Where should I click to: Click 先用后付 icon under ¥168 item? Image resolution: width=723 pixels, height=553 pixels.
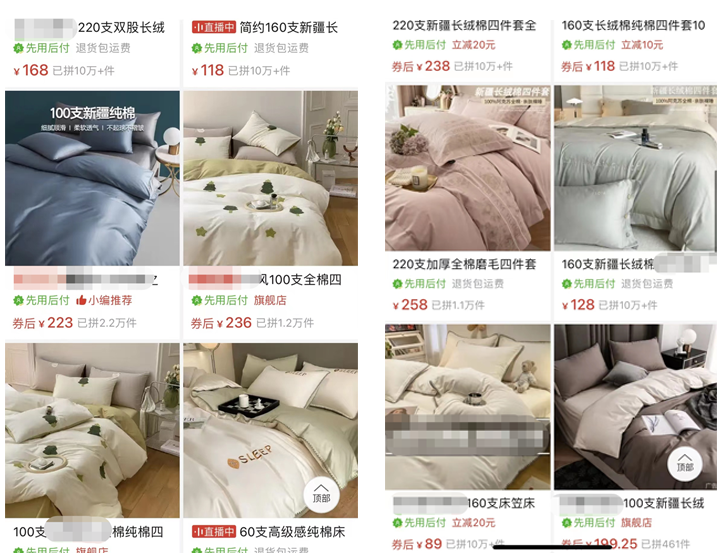18,48
